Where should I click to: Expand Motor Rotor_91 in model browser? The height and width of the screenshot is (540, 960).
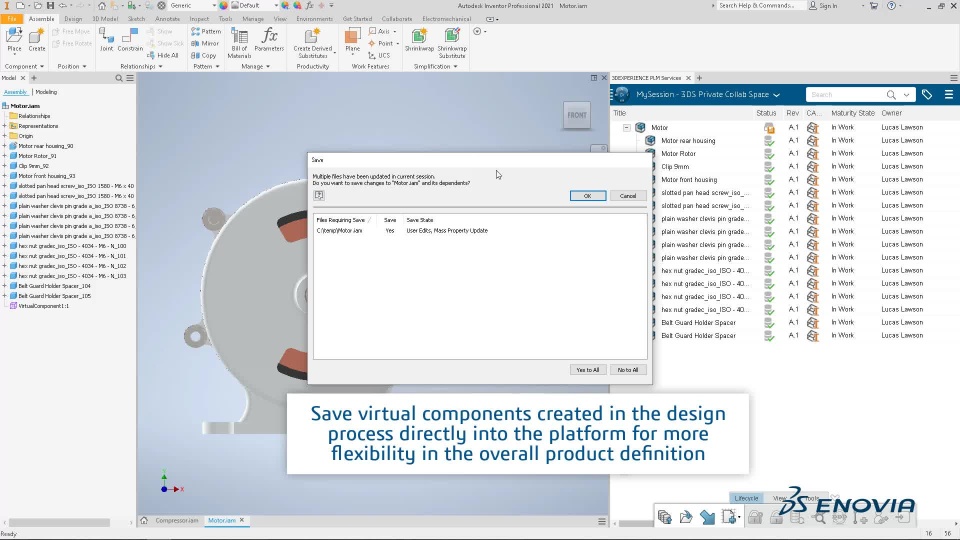pos(5,156)
